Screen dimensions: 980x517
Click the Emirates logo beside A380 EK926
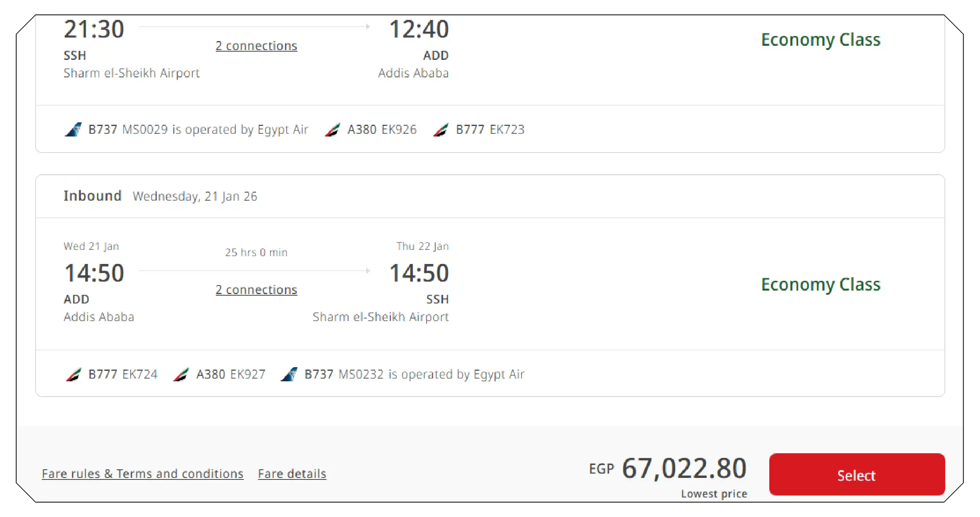coord(333,129)
